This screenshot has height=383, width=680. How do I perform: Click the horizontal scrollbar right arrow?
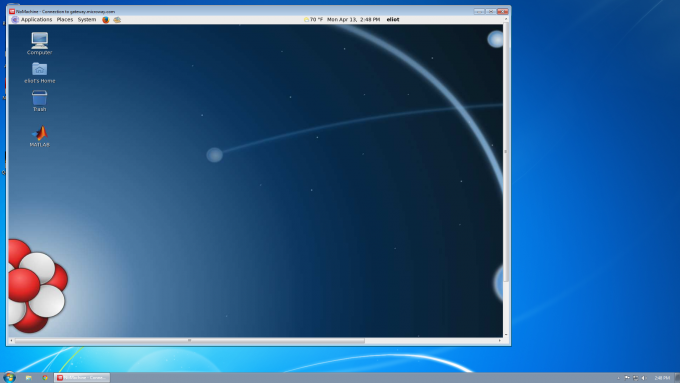pos(500,340)
